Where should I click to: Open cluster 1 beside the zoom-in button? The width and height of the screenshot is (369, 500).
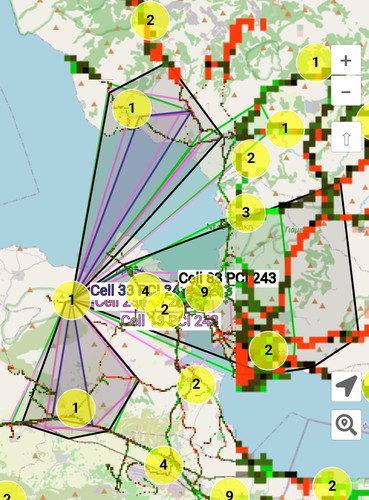tap(315, 62)
